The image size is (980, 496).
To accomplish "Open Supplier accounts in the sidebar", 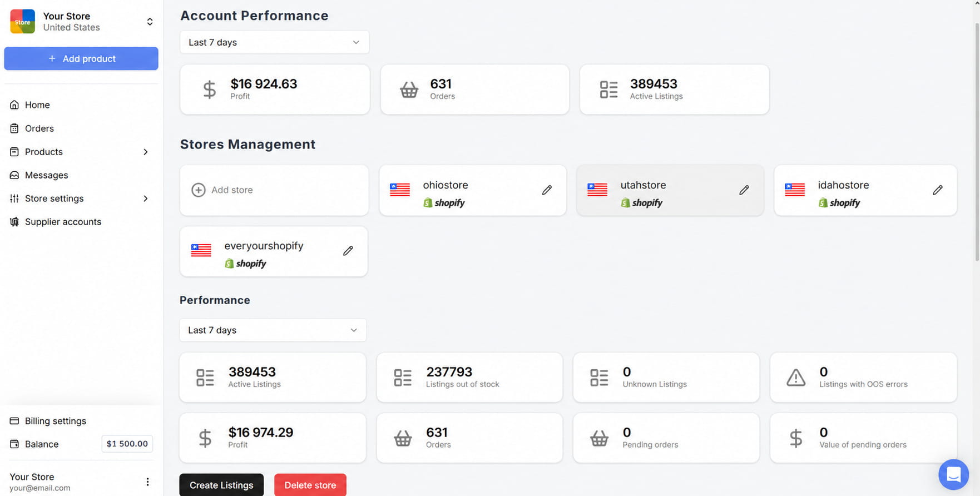I will coord(81,221).
